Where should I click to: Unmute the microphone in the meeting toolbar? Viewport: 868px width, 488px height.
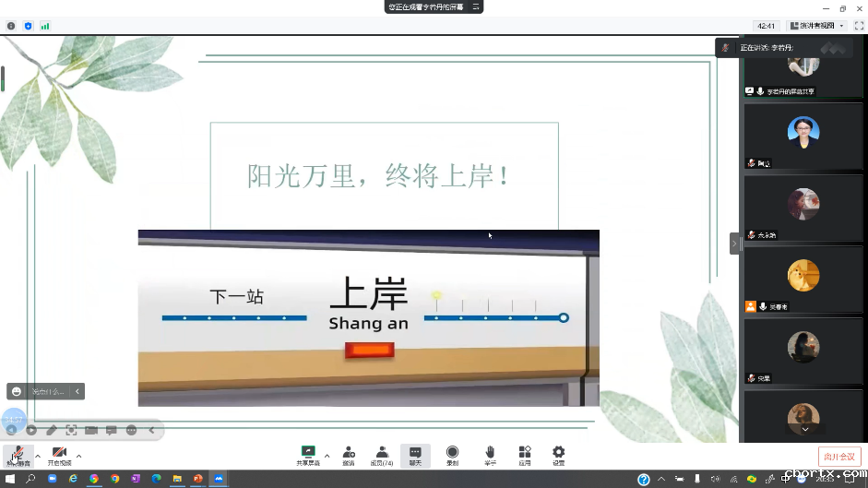click(x=18, y=453)
